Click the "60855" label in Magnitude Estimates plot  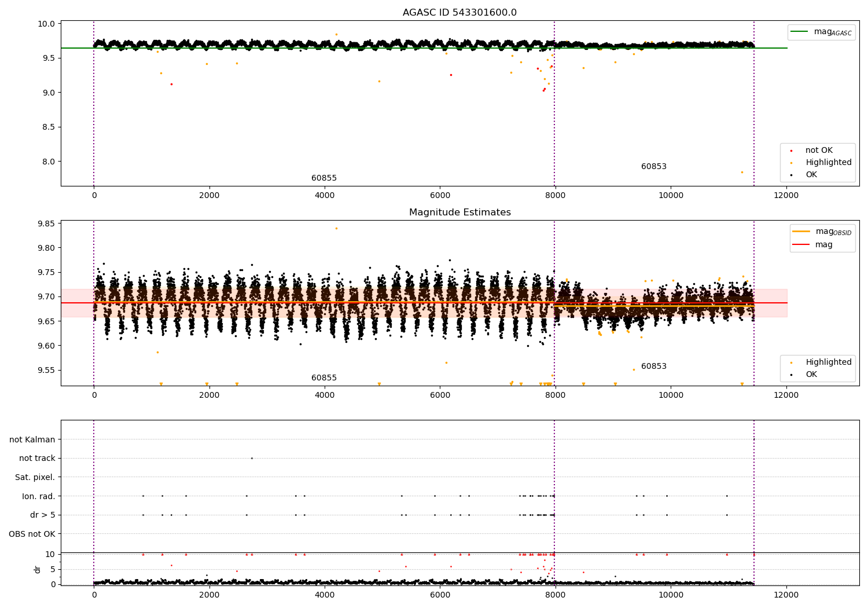click(324, 378)
